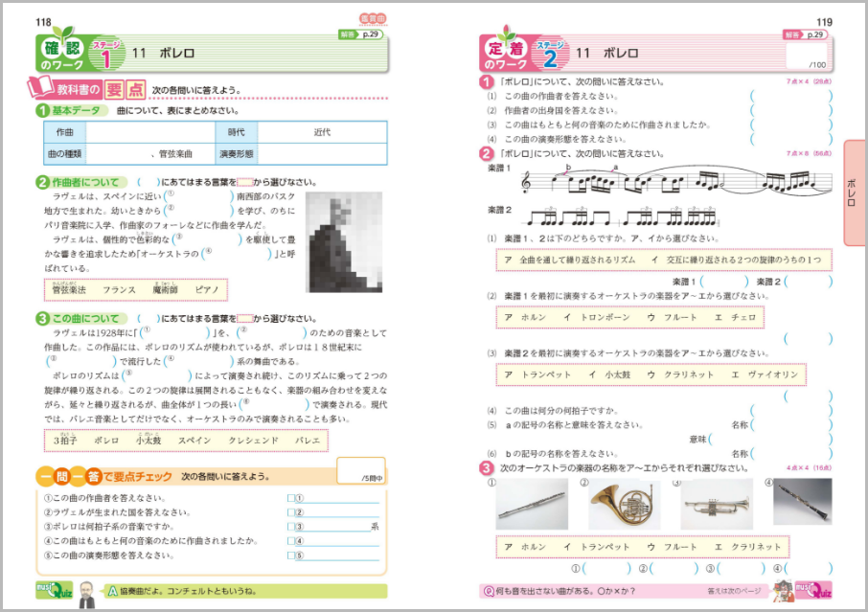Click page number 118

[43, 22]
